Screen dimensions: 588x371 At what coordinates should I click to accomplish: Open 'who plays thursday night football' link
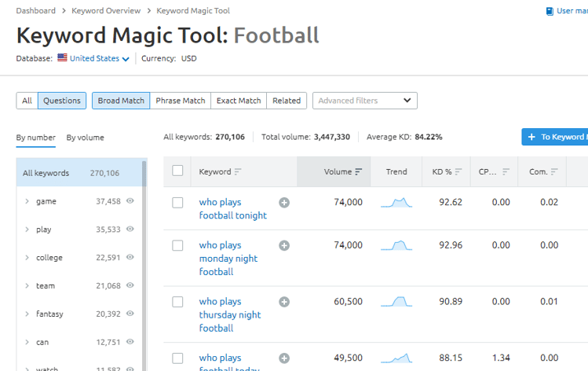click(230, 314)
